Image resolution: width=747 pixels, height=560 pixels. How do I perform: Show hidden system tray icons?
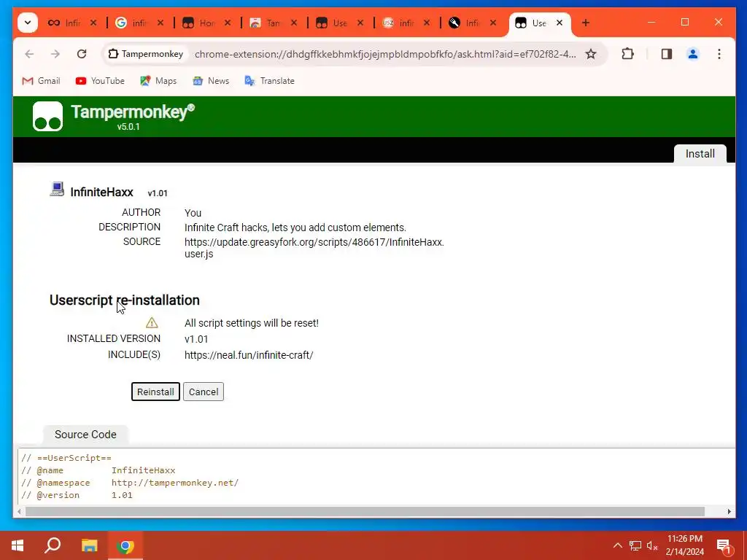pyautogui.click(x=617, y=545)
